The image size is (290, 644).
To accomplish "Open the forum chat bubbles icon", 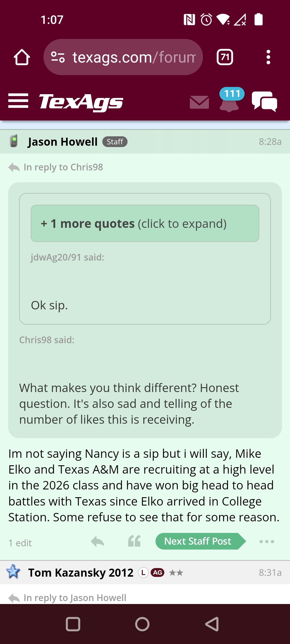I will pyautogui.click(x=264, y=101).
